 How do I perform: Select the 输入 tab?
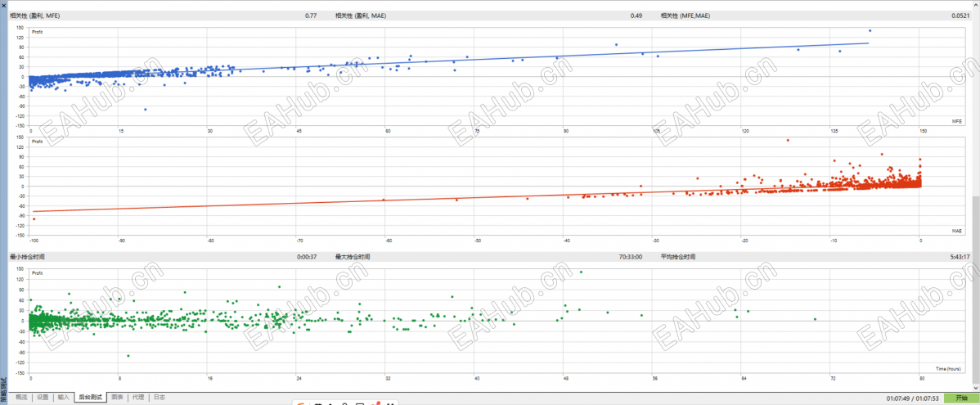coord(63,398)
